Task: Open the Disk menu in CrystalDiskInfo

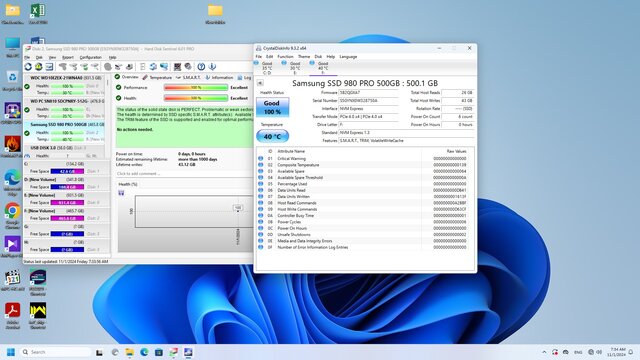Action: pos(318,57)
